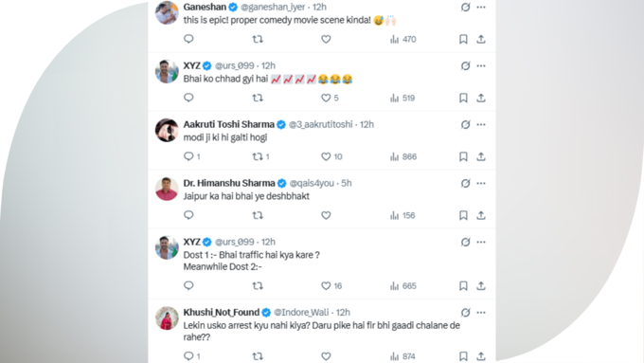View analytics showing 866 views
Screen dimensions: 644x363
(x=402, y=156)
